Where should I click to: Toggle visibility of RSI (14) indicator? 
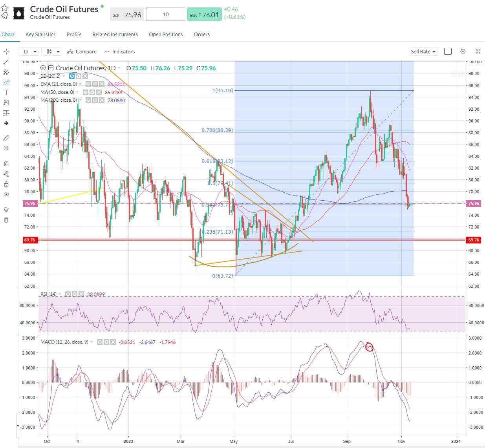[x=68, y=294]
